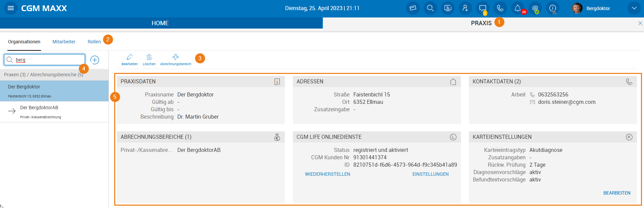The image size is (644, 208).
Task: Click Der BergdoktorAB in Abrechnungsbereiche panel
Action: pos(199,150)
